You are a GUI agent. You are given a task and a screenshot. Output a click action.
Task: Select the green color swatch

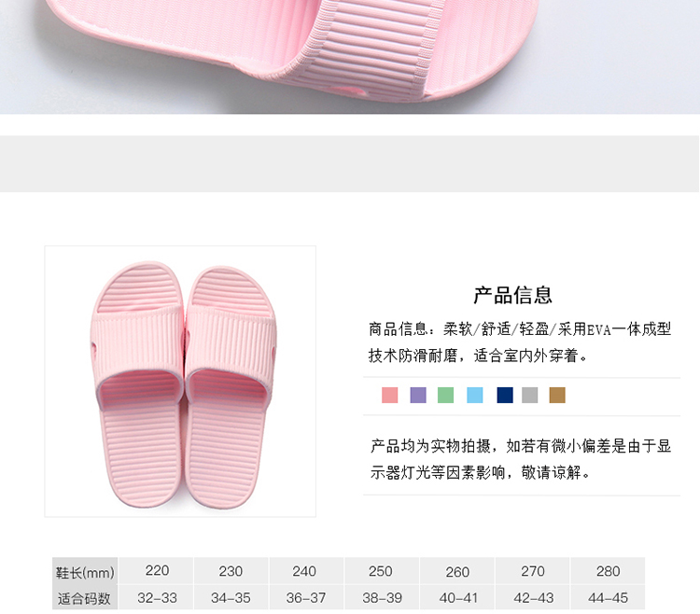pyautogui.click(x=445, y=395)
